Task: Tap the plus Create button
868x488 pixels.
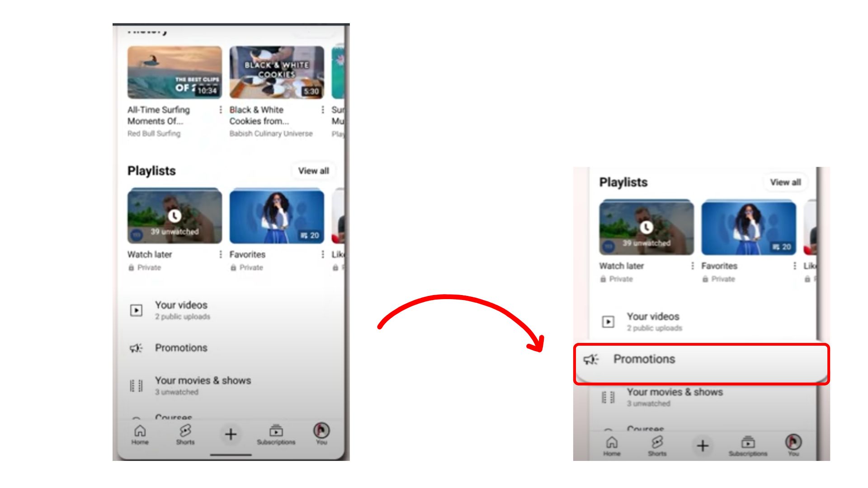Action: [x=231, y=434]
